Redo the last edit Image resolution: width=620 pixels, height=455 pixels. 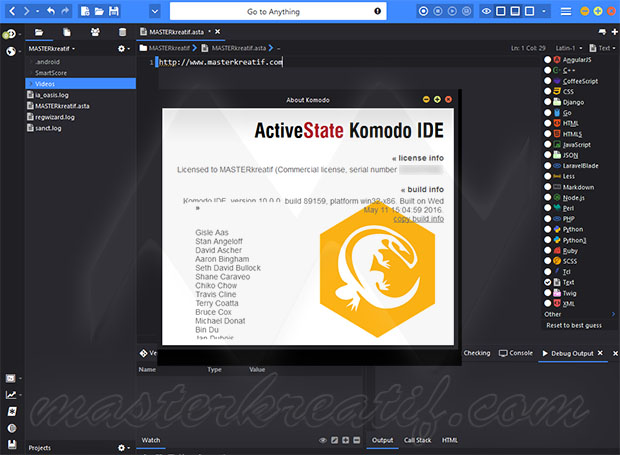coord(65,11)
